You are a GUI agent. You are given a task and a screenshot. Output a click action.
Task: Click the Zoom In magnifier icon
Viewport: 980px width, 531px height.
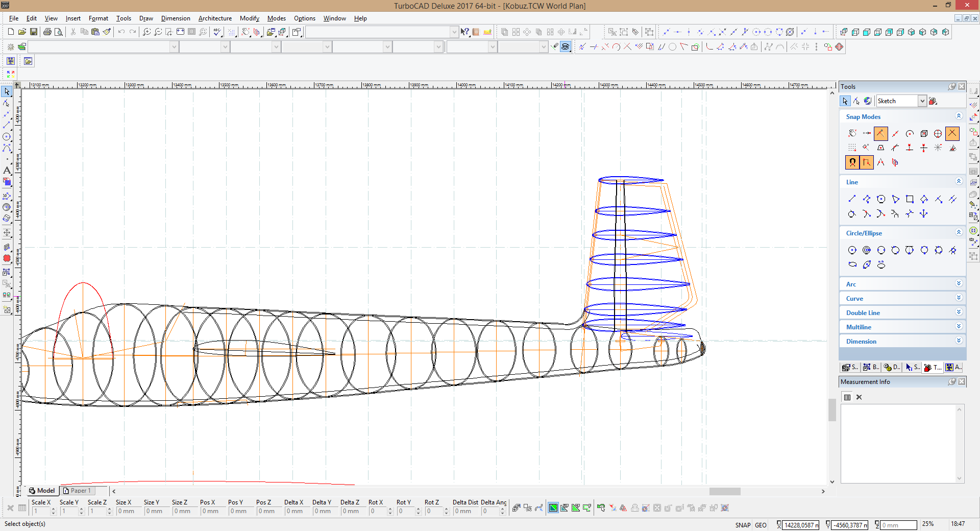coord(146,32)
